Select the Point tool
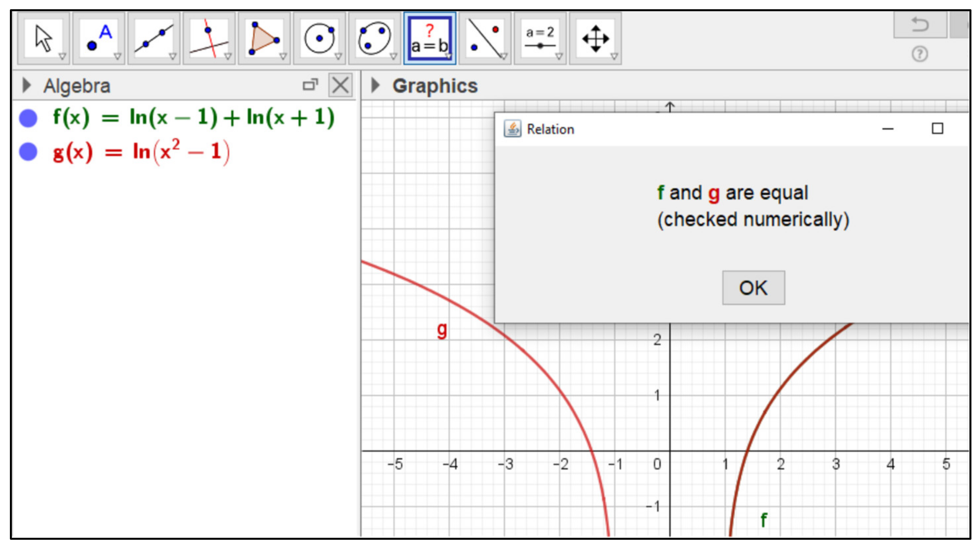This screenshot has width=980, height=549. click(99, 39)
